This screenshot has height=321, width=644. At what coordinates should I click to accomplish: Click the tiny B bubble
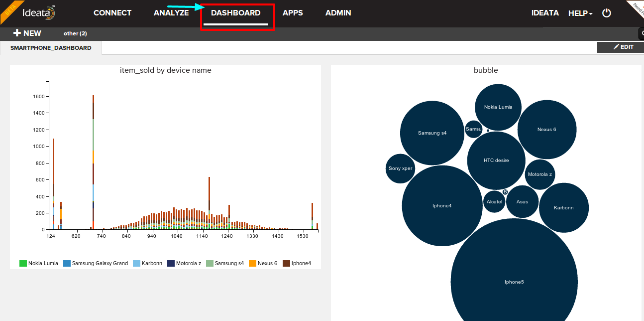[x=505, y=192]
